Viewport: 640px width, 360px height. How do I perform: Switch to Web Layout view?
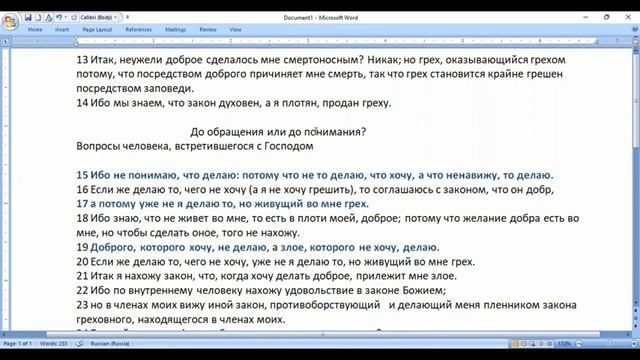[x=533, y=344]
